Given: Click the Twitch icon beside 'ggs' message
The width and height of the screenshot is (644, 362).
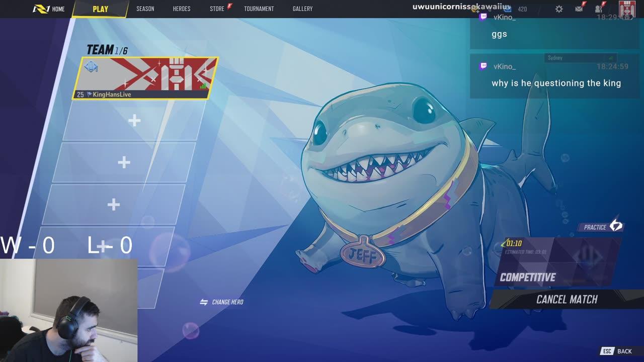Looking at the screenshot, I should coord(484,17).
